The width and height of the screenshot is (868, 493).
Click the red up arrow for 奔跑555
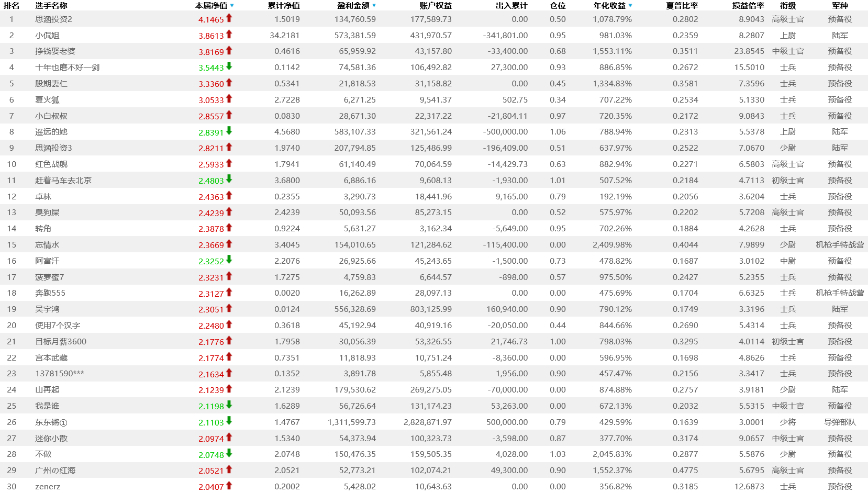pyautogui.click(x=229, y=292)
